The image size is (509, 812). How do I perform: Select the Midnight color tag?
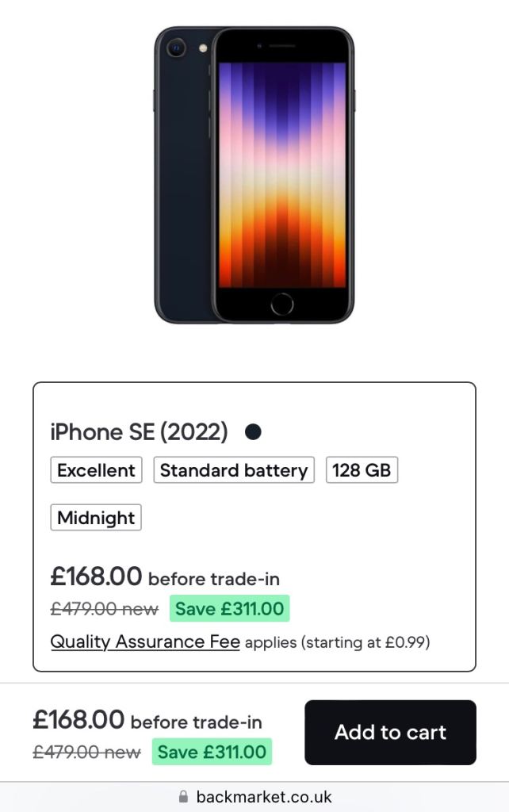(96, 518)
